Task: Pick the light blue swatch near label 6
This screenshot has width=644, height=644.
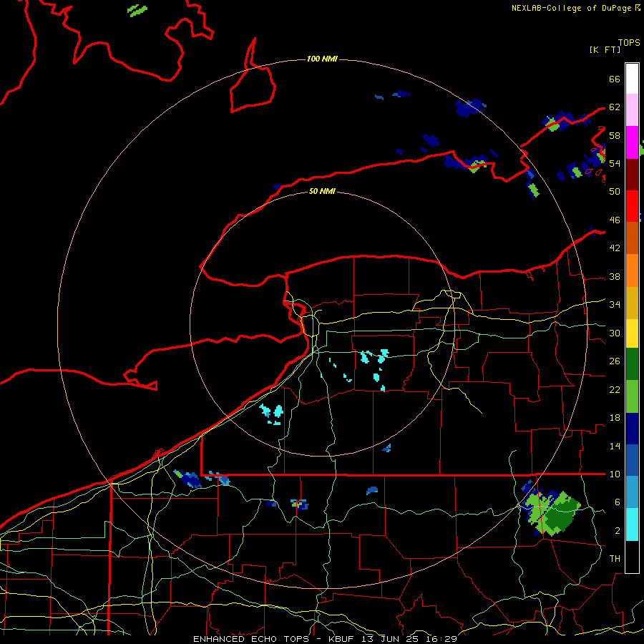Action: (632, 492)
